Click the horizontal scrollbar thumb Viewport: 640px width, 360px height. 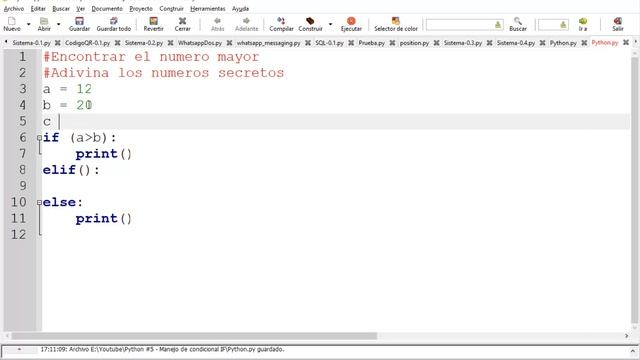click(x=194, y=336)
